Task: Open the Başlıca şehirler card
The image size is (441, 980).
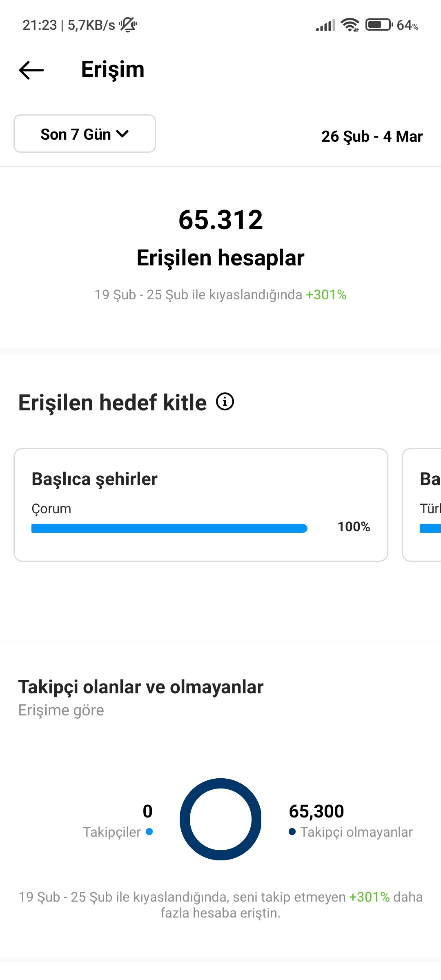Action: [x=201, y=505]
